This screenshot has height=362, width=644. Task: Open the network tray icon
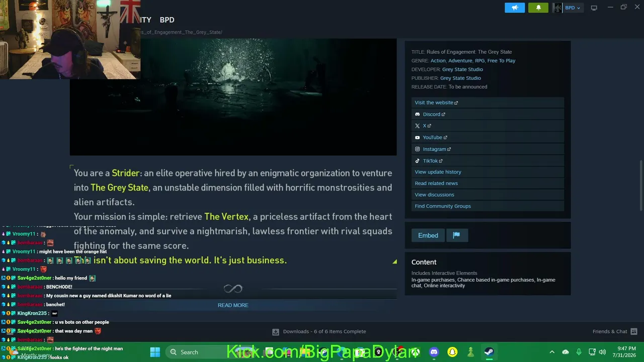tap(592, 352)
